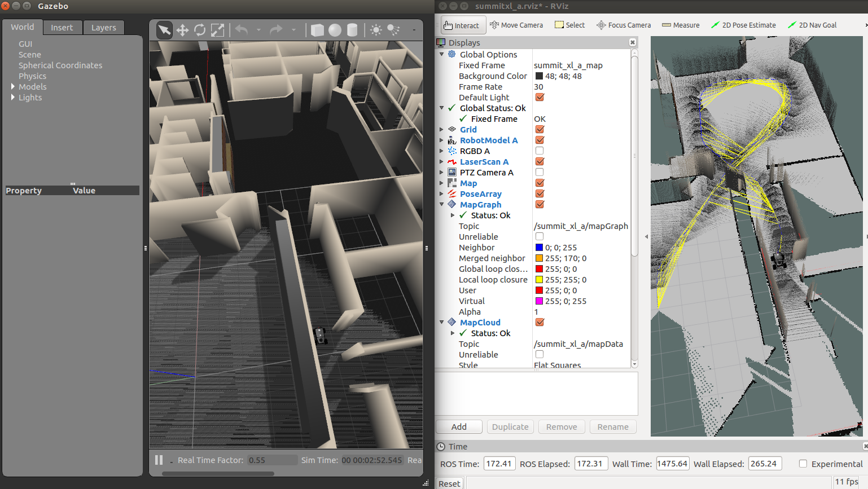The height and width of the screenshot is (489, 868).
Task: Insert a cylinder shape in Gazebo
Action: [x=352, y=30]
